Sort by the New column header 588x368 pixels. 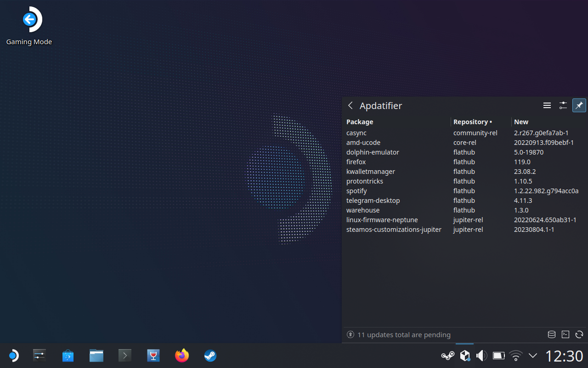coord(549,122)
